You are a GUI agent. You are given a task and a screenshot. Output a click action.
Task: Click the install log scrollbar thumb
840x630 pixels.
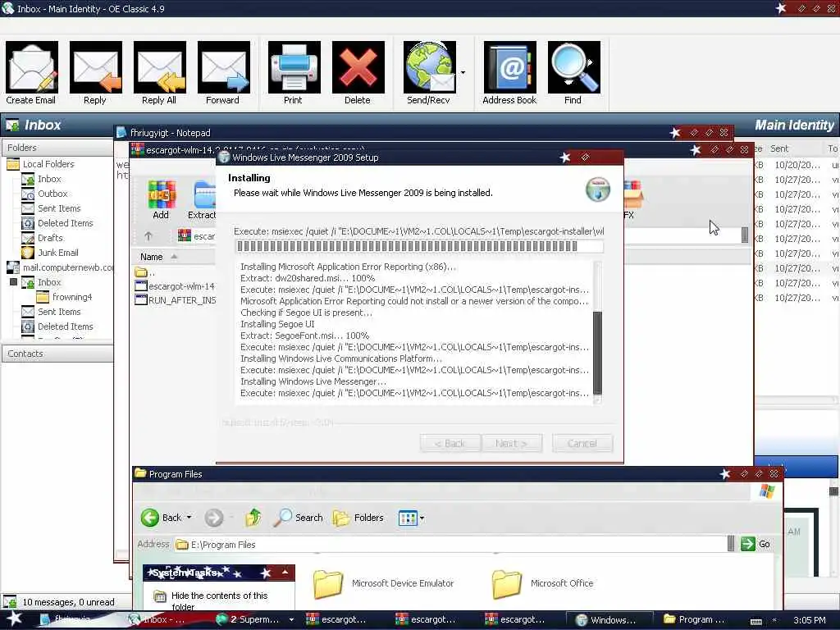[597, 352]
